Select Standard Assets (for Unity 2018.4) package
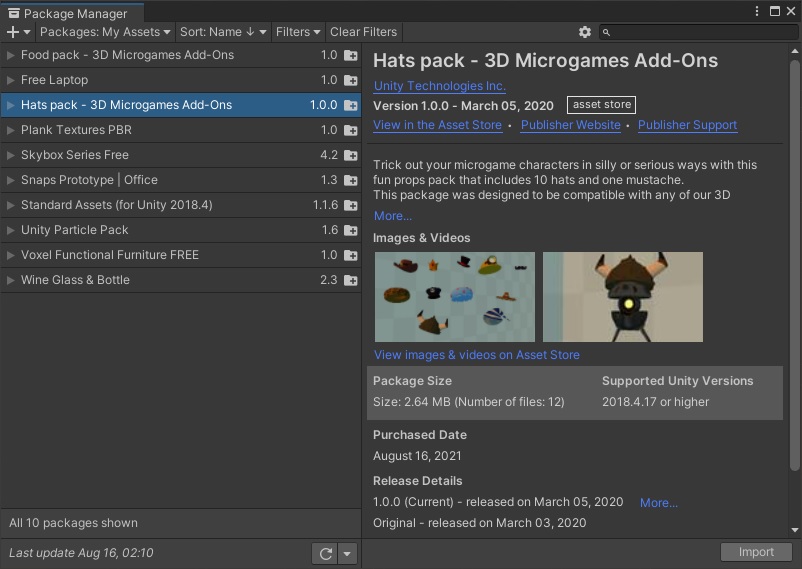 pyautogui.click(x=181, y=205)
